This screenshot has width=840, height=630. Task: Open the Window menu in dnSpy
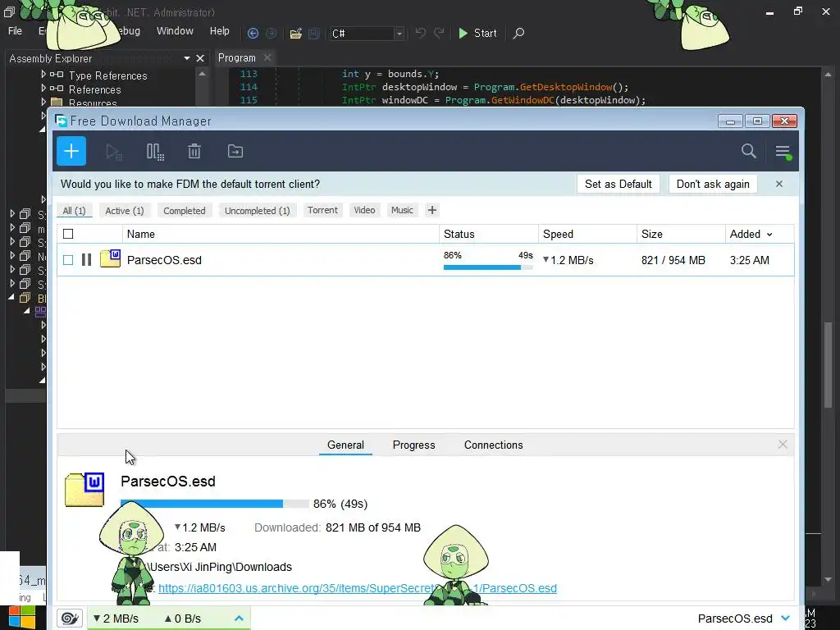[175, 31]
